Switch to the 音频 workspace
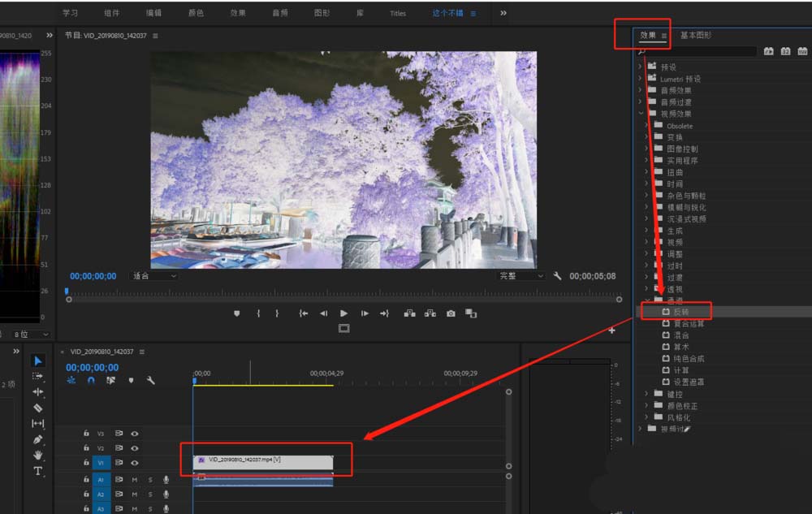This screenshot has width=812, height=514. 280,13
